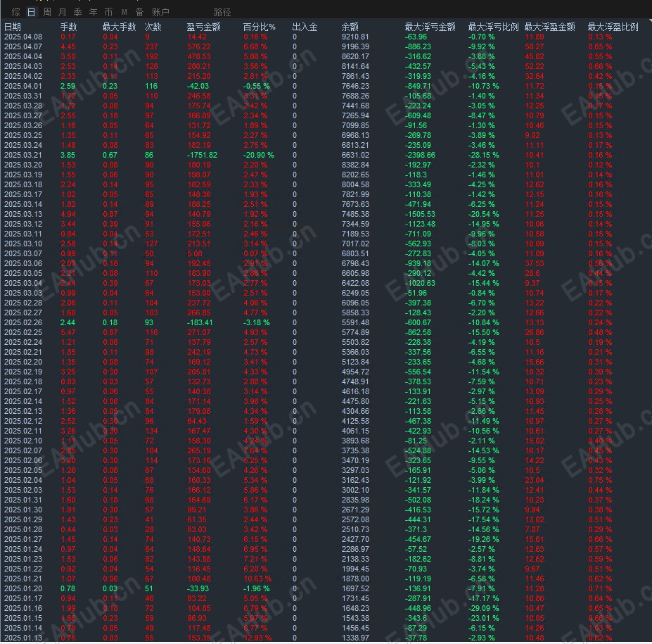Click the 2025.01.20 date cell
The height and width of the screenshot is (644, 652).
(x=23, y=588)
